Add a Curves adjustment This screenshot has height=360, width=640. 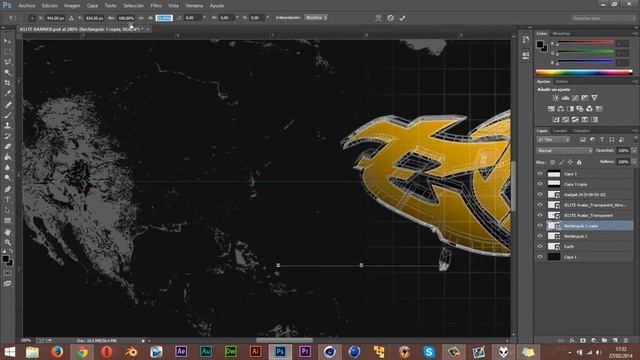pyautogui.click(x=575, y=98)
